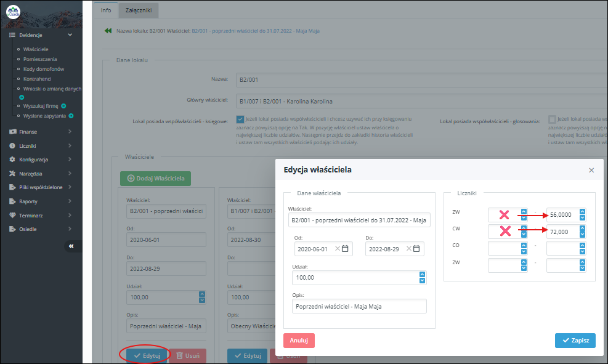Image resolution: width=608 pixels, height=364 pixels.
Task: Close the Edycja właściciela dialog
Action: click(591, 170)
